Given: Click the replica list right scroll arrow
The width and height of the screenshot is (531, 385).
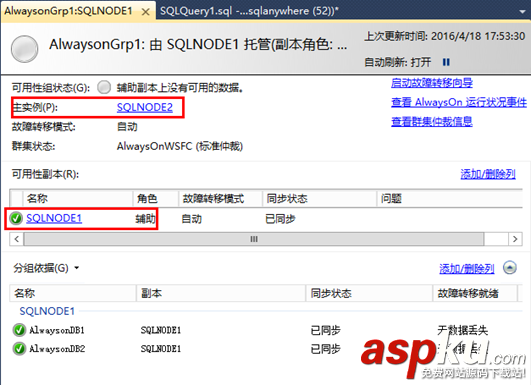Looking at the screenshot, I should pos(515,239).
